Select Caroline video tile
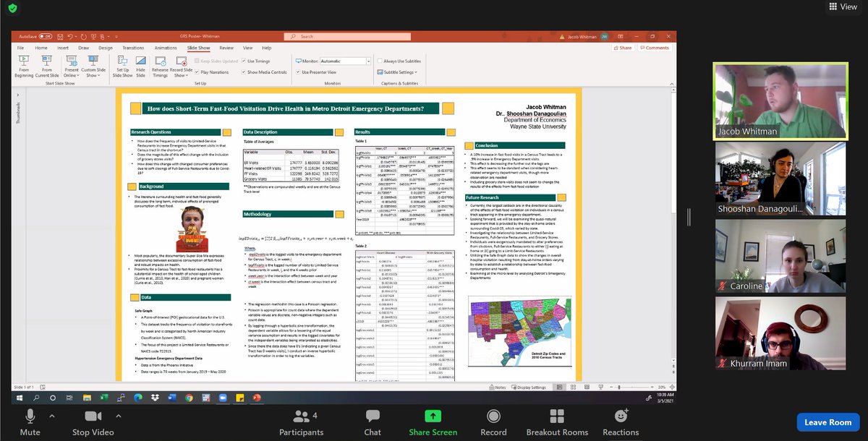Viewport: 868px width, 441px height. 780,255
